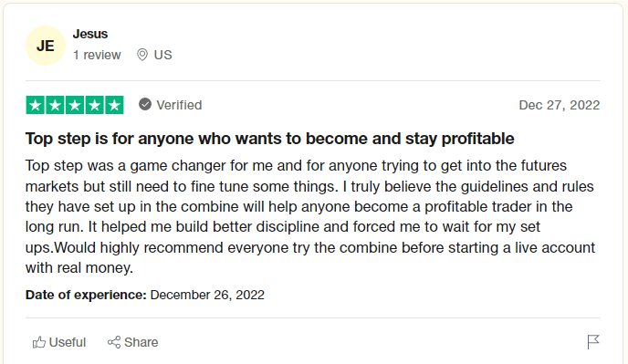This screenshot has width=628, height=364.
Task: Click 'Date of experience' line
Action: click(x=145, y=295)
